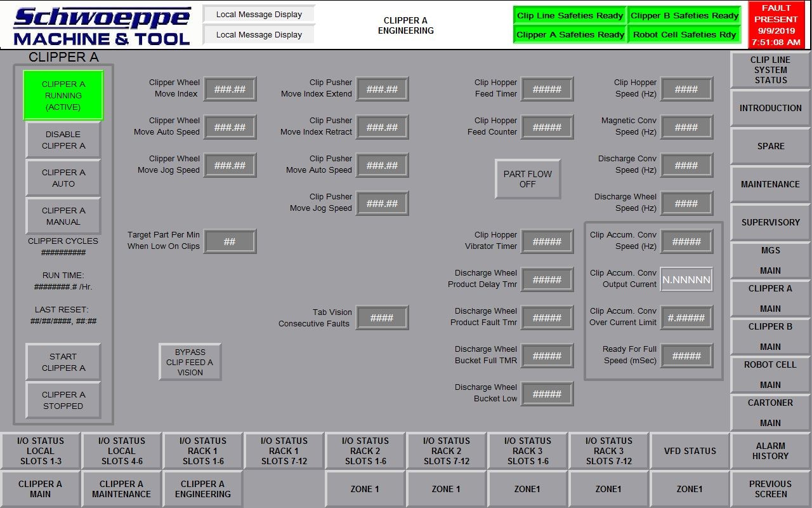Edit Discharge Wheel Bucket Low value
Image resolution: width=812 pixels, height=508 pixels.
coord(547,394)
